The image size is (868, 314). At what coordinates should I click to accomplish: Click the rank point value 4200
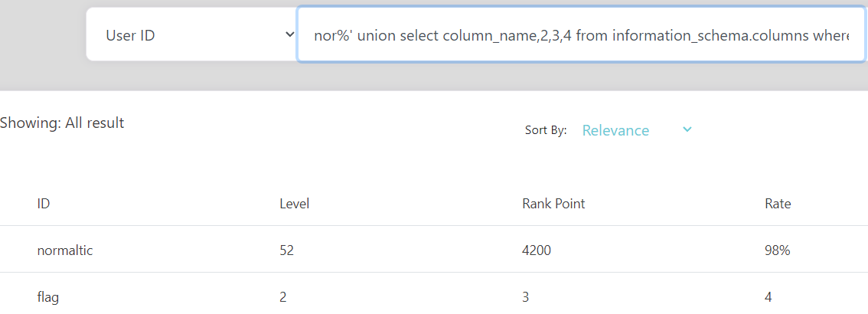pyautogui.click(x=537, y=250)
